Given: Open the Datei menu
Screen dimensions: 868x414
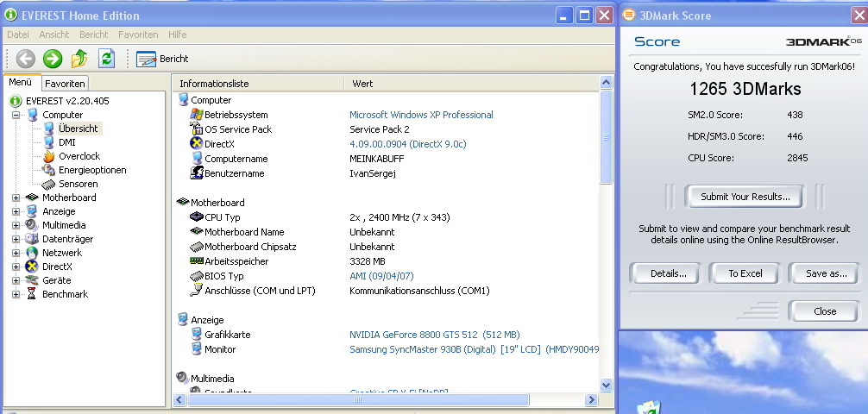Looking at the screenshot, I should tap(18, 34).
